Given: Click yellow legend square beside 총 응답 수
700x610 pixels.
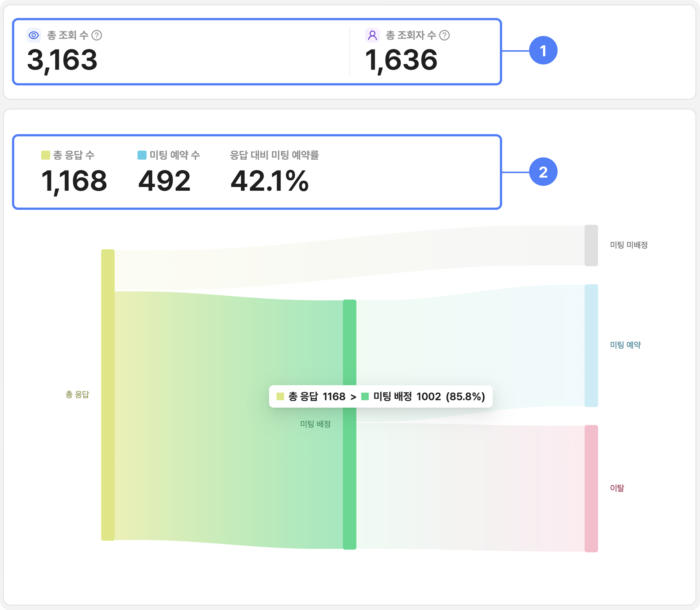Looking at the screenshot, I should point(46,155).
